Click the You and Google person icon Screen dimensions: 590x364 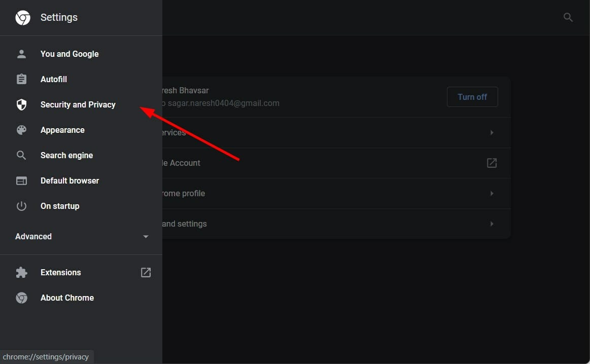(x=21, y=54)
